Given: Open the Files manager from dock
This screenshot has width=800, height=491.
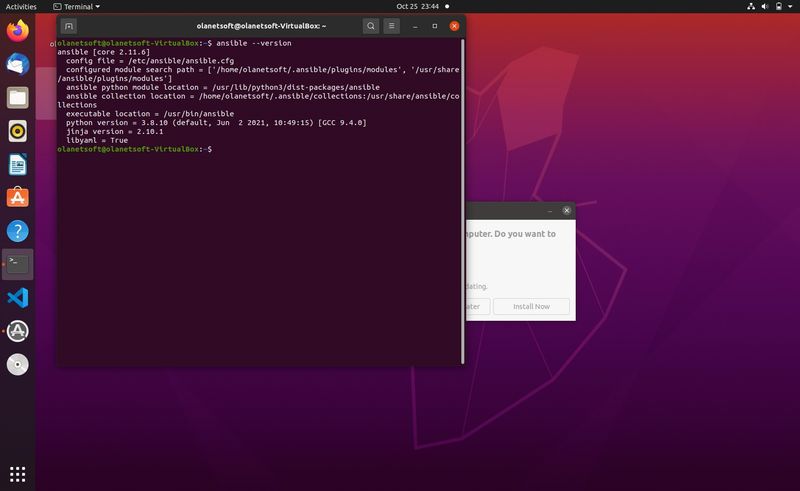Looking at the screenshot, I should (17, 97).
